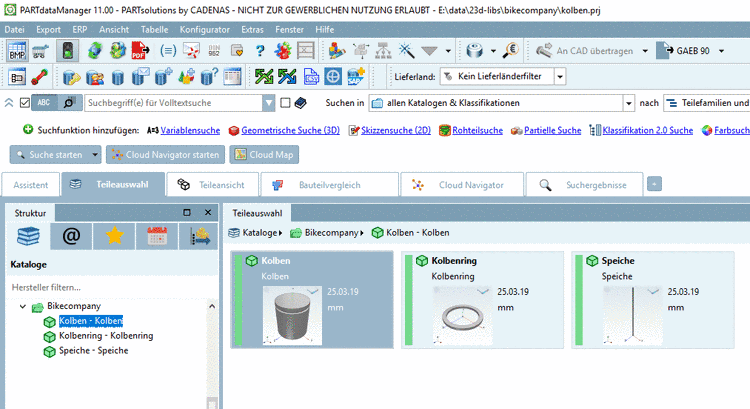
Task: Click the Variablensuche link
Action: [190, 130]
